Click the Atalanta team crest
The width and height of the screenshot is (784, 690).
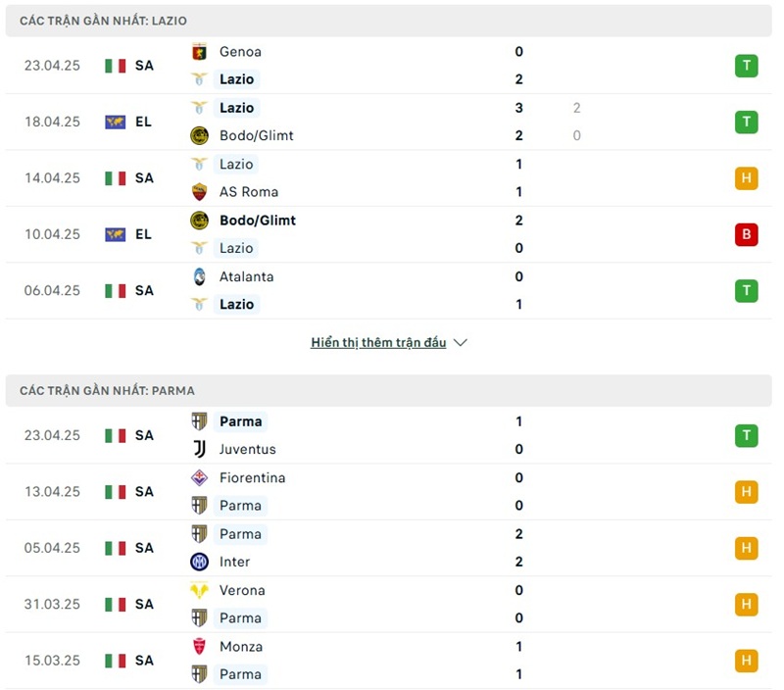coord(198,276)
